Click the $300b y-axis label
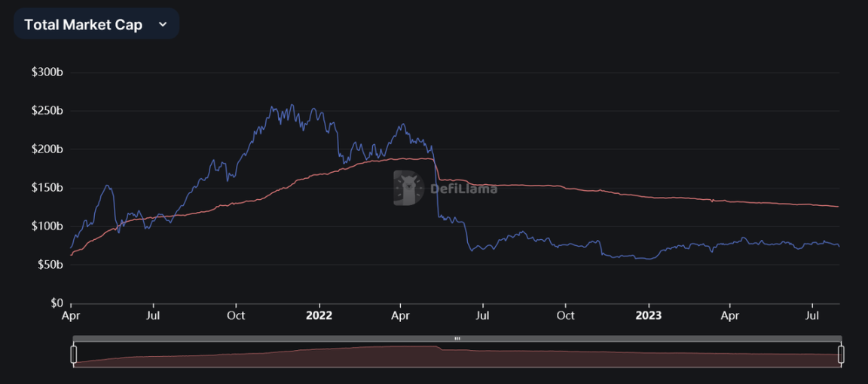868x384 pixels. [47, 72]
